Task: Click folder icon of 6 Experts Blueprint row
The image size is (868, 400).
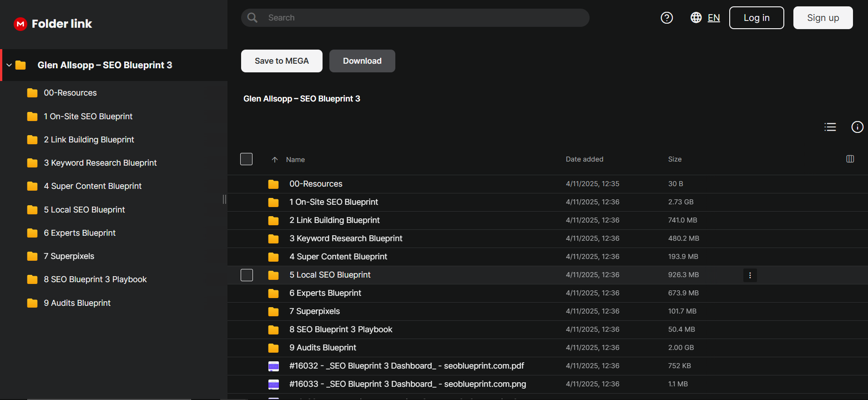Action: point(273,294)
